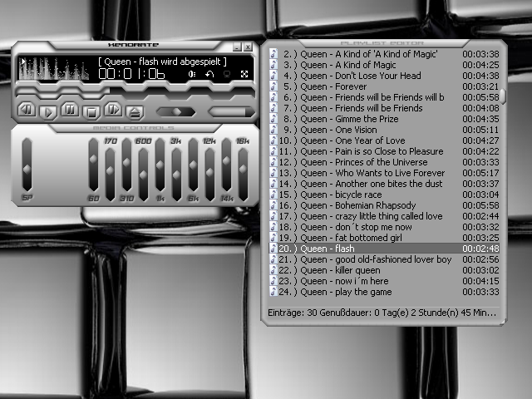Select 'Queen - One Year of Love' in playlist
This screenshot has height=399, width=532.
[384, 140]
